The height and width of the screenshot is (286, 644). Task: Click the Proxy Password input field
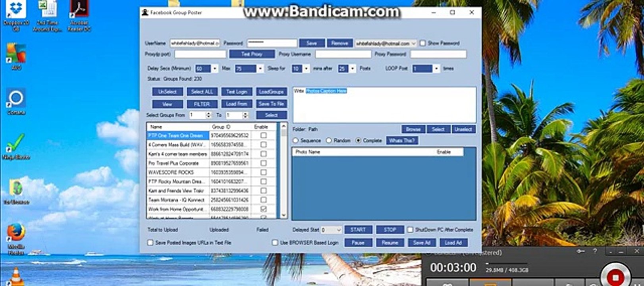coord(438,54)
